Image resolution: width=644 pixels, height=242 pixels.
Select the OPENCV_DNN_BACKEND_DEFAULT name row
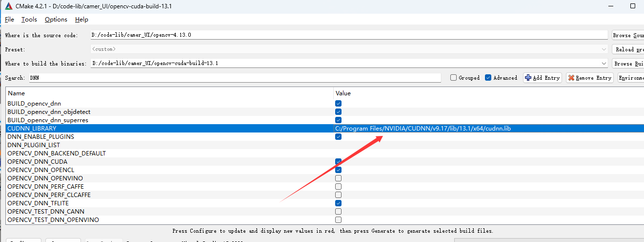[x=169, y=154]
